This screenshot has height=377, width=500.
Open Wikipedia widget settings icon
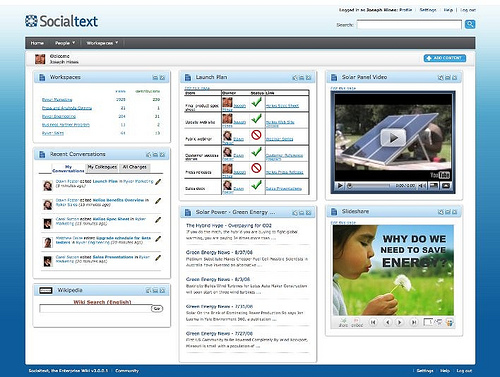coord(148,291)
